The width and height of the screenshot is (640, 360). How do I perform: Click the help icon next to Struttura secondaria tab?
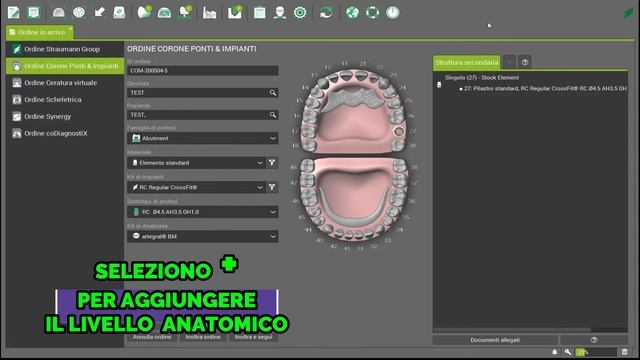[x=525, y=62]
